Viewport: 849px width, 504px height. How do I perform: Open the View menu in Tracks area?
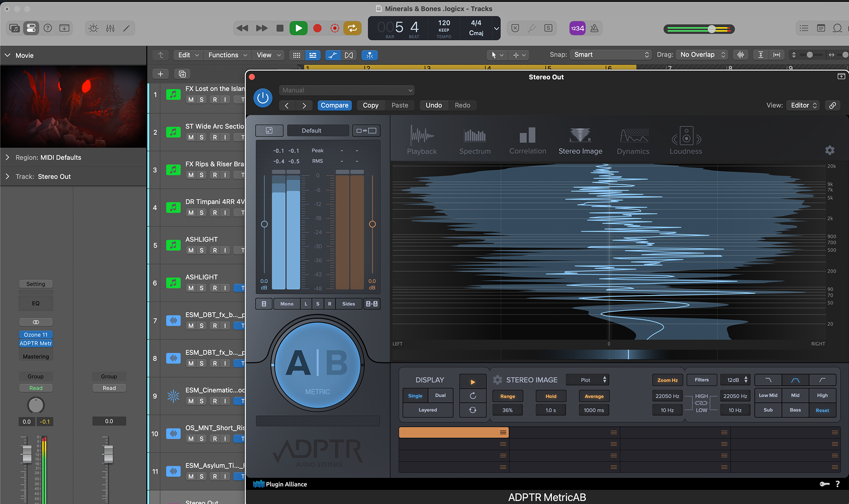pos(269,55)
